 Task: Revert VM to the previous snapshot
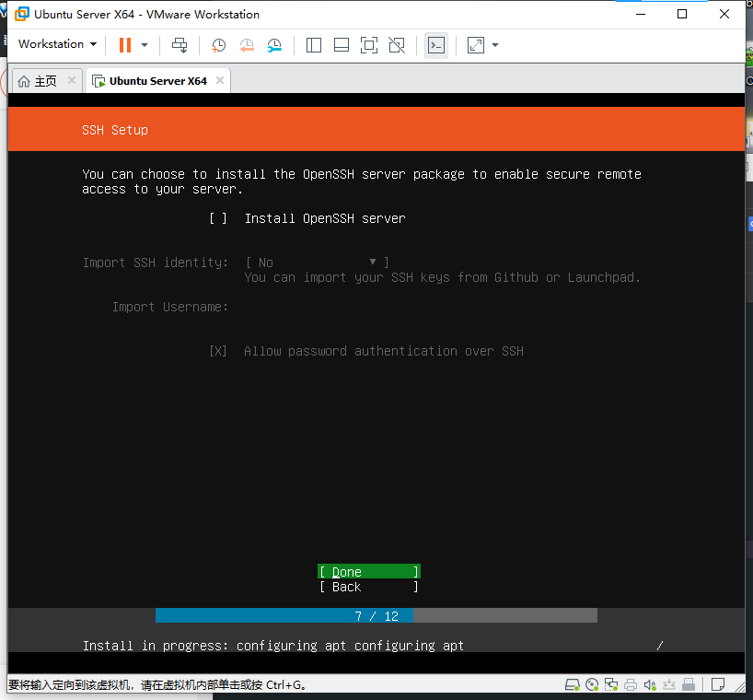[247, 45]
